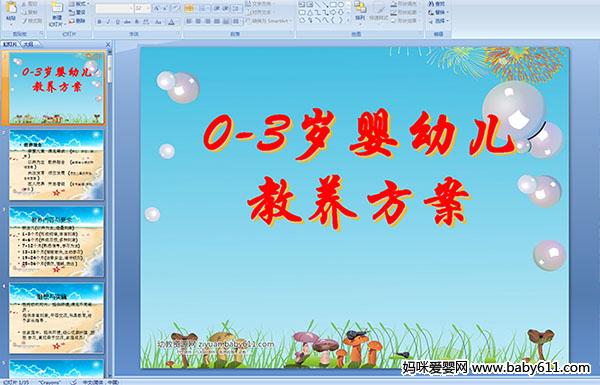Click the New Slide icon
This screenshot has height=385, width=600.
pyautogui.click(x=57, y=14)
